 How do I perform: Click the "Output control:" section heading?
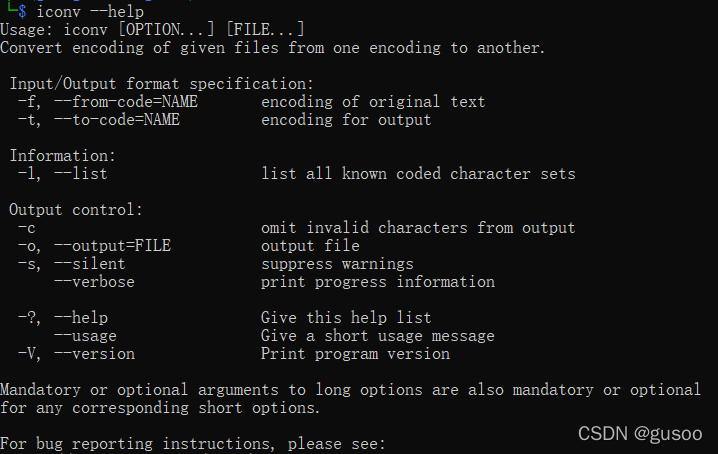click(76, 210)
